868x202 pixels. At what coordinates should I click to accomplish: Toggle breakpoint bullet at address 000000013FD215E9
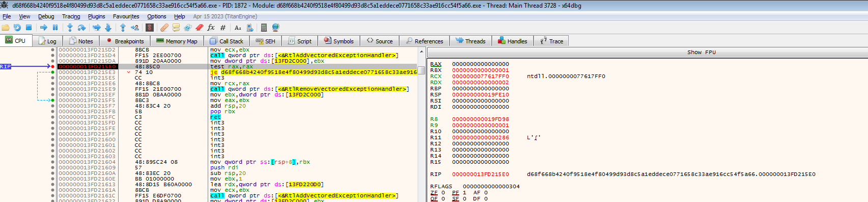coord(52,89)
